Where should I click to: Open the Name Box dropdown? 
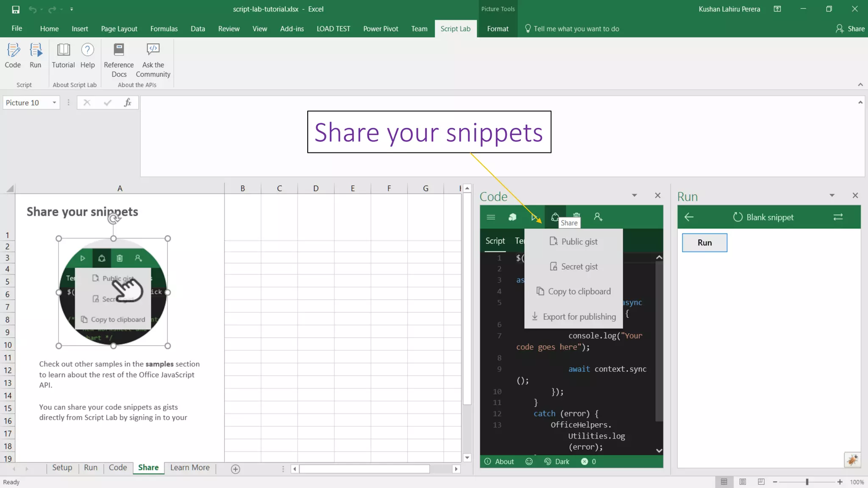[x=54, y=103]
